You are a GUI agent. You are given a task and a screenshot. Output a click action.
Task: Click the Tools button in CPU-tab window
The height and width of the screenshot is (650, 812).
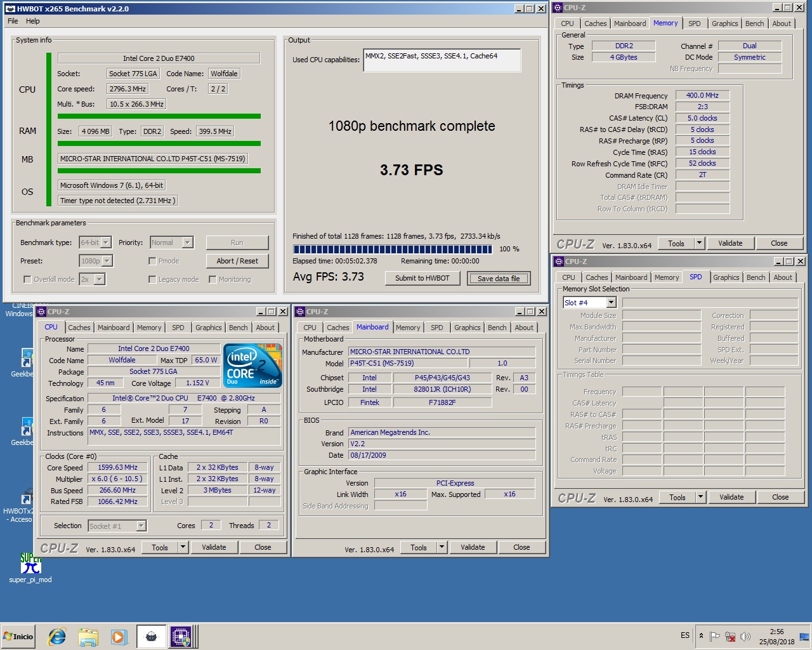click(160, 547)
